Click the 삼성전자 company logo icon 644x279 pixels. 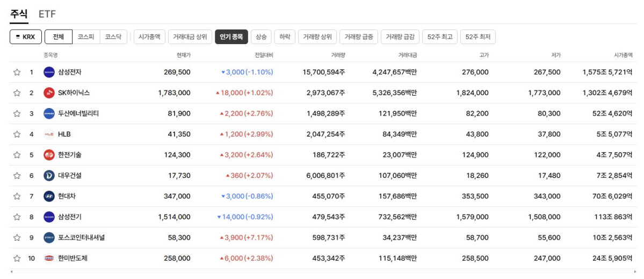49,73
